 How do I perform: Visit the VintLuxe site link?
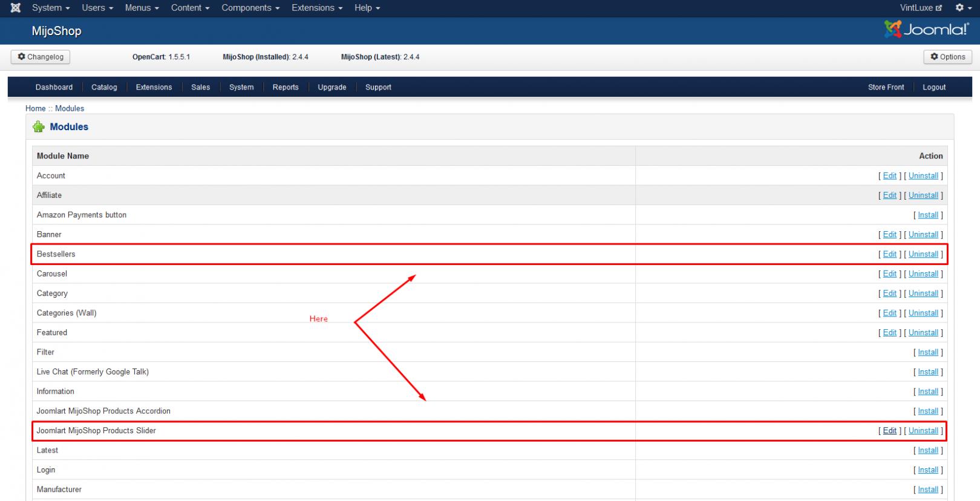pos(921,8)
